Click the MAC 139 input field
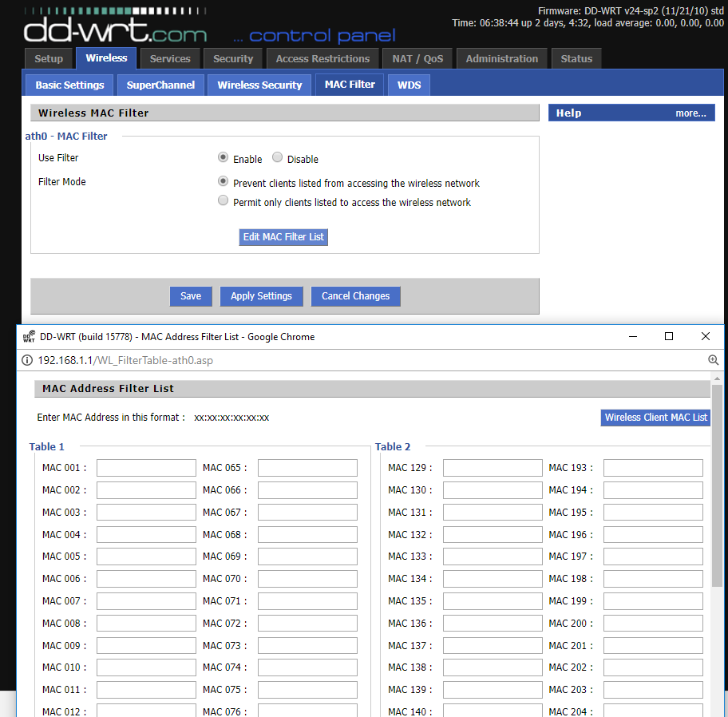This screenshot has width=728, height=717. click(x=493, y=690)
